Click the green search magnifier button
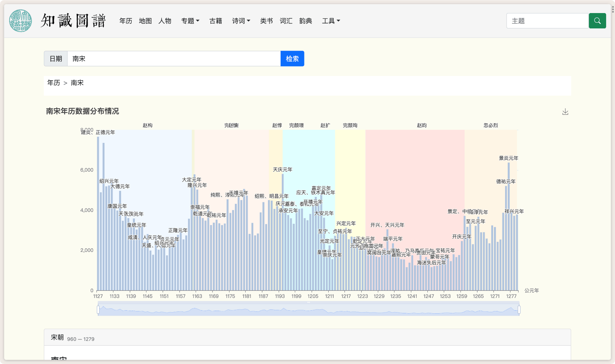The image size is (615, 364). pyautogui.click(x=597, y=21)
